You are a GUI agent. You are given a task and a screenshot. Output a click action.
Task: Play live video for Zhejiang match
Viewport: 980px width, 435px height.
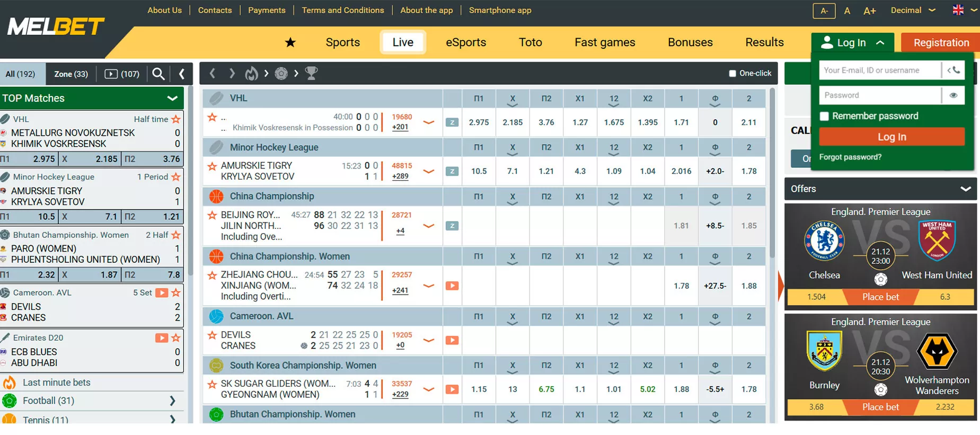point(452,286)
